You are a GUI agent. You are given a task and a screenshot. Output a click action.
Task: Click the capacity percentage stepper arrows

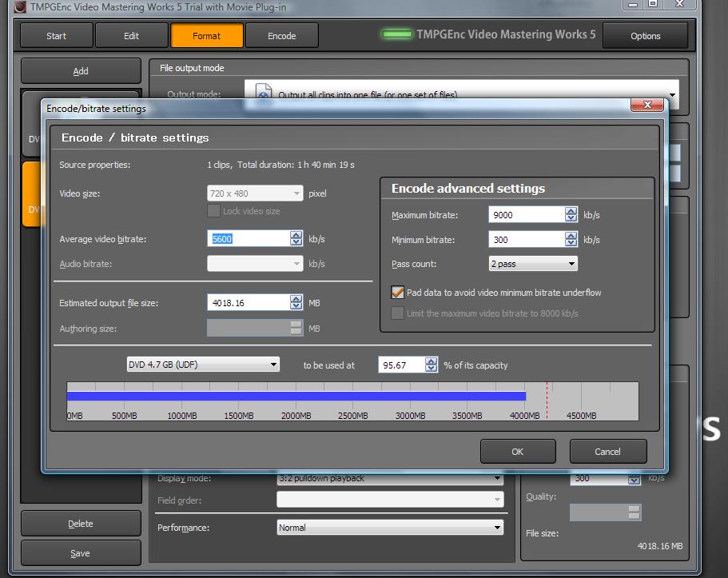coord(432,365)
